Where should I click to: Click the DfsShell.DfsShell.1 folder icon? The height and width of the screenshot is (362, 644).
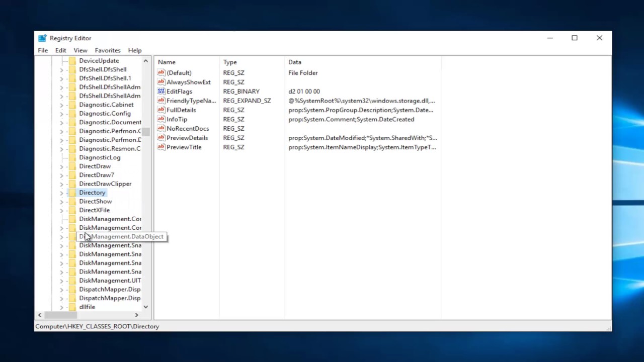tap(72, 78)
